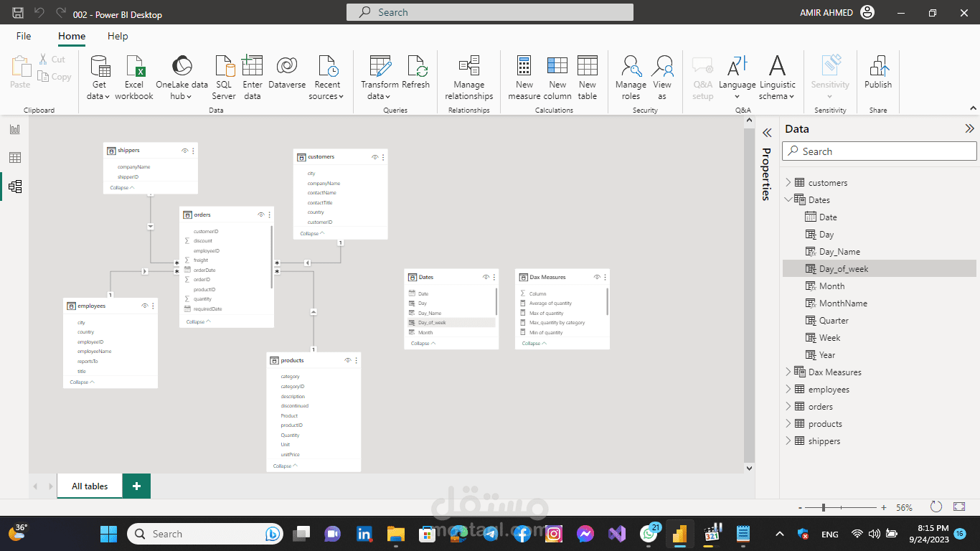Expand products in Data pane
Screen dimensions: 980x551
coord(788,424)
